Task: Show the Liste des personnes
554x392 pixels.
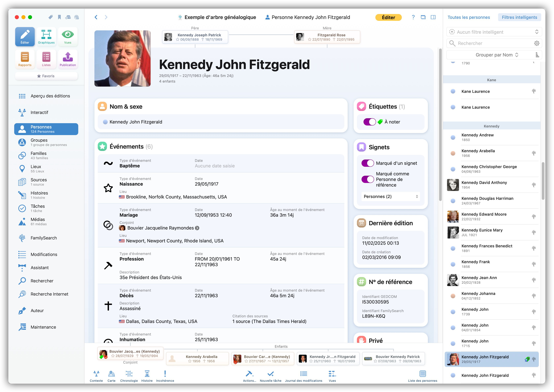Action: point(422,376)
